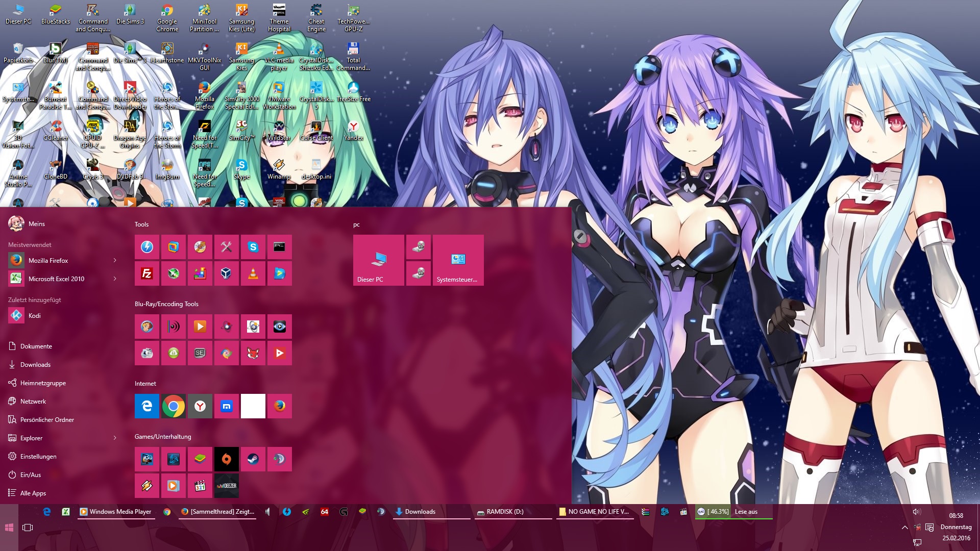Open the Deezer tile
The image size is (980, 551).
227,486
